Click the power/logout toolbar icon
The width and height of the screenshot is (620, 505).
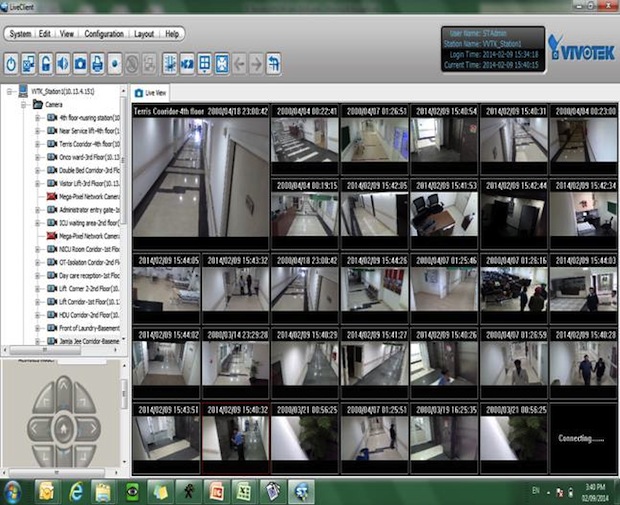point(12,64)
